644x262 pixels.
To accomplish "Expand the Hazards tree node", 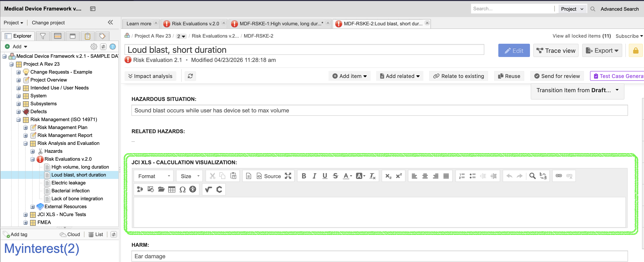I will (x=32, y=151).
